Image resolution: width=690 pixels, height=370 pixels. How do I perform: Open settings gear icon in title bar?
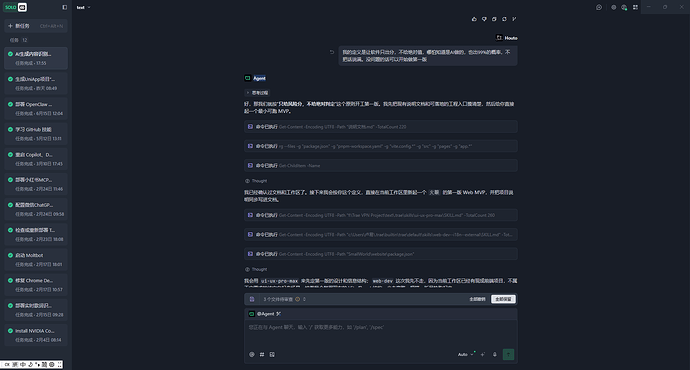click(x=613, y=7)
